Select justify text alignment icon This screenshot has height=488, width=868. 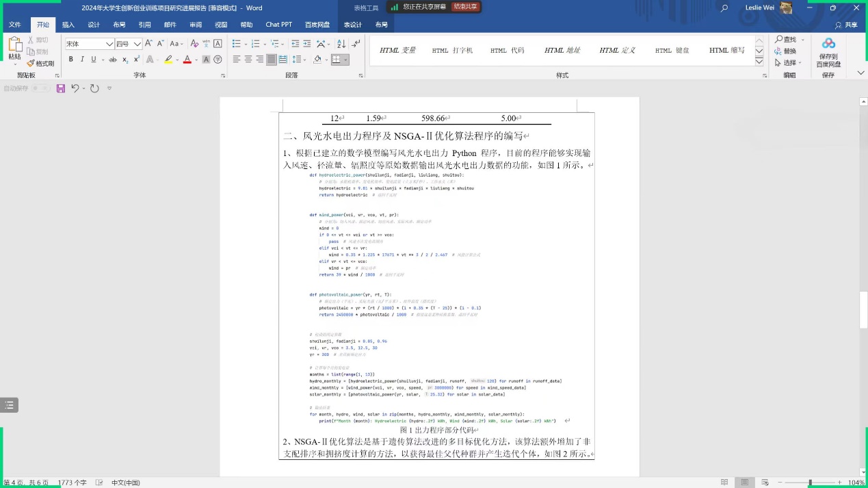272,60
